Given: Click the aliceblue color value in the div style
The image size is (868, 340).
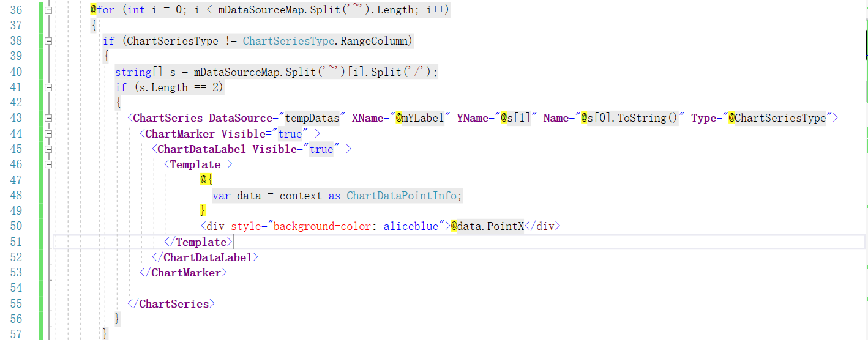Looking at the screenshot, I should pos(411,226).
